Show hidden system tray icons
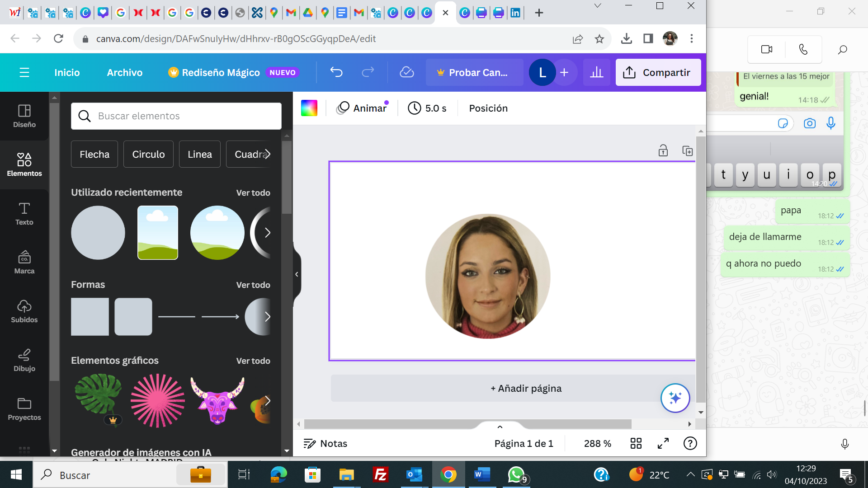Image resolution: width=868 pixels, height=488 pixels. [690, 474]
